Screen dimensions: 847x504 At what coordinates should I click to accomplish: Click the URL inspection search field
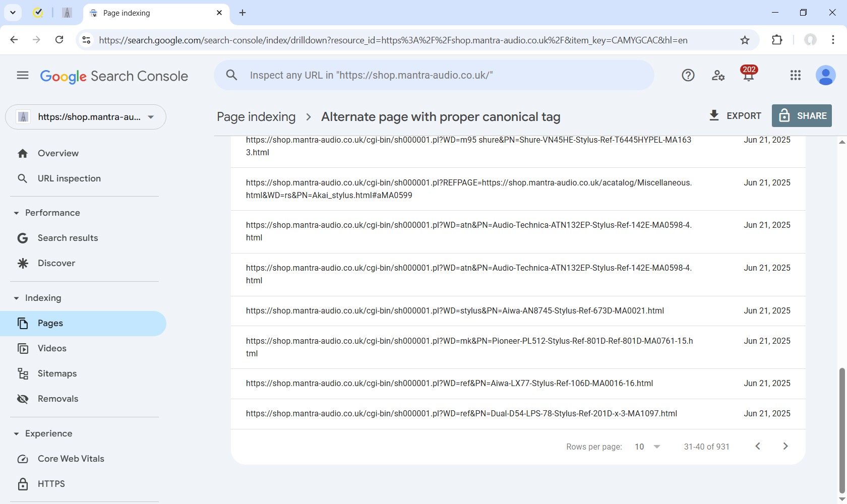[x=434, y=76]
